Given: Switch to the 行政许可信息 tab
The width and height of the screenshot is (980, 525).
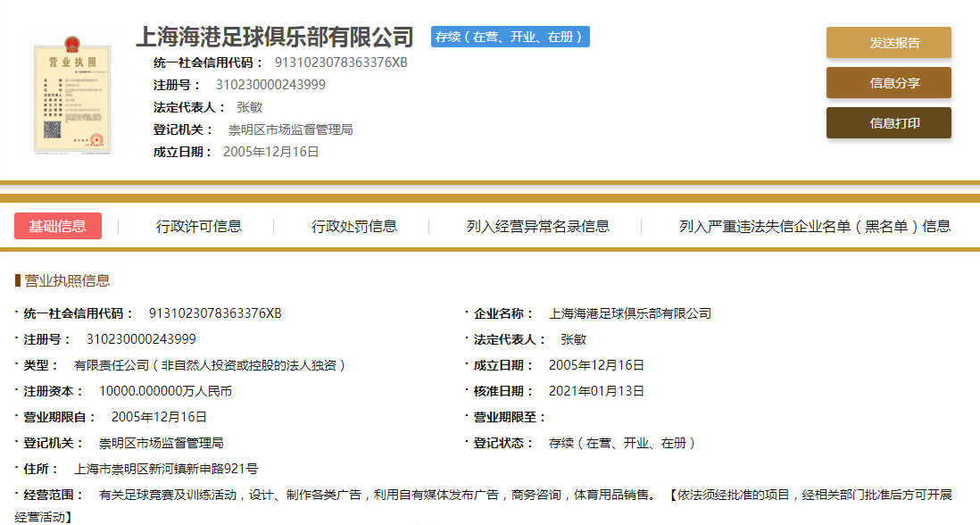Looking at the screenshot, I should 199,226.
